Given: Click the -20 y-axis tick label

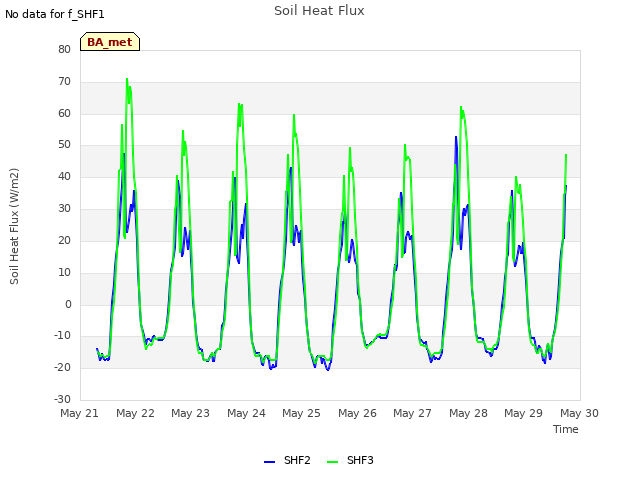Looking at the screenshot, I should pyautogui.click(x=62, y=367).
